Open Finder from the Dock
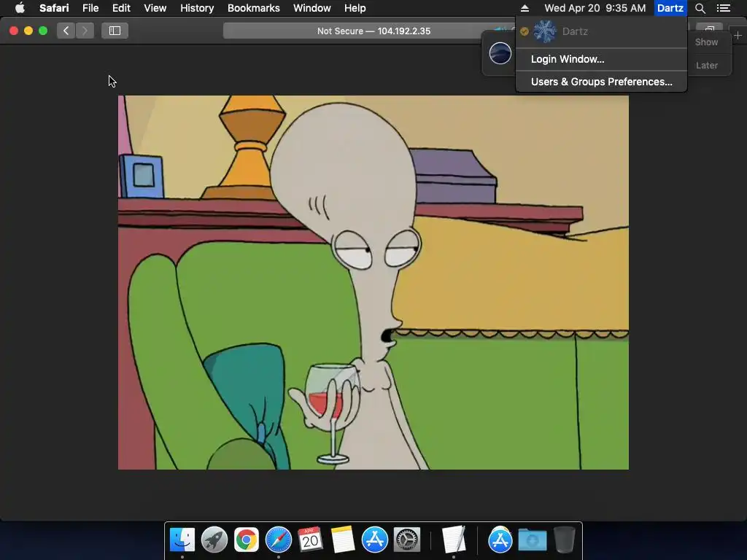 click(182, 540)
